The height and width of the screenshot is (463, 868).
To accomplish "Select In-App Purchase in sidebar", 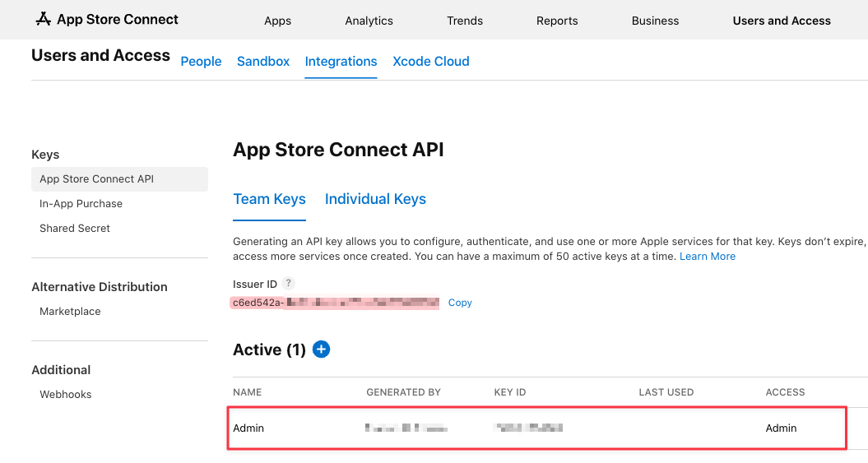I will (x=81, y=204).
